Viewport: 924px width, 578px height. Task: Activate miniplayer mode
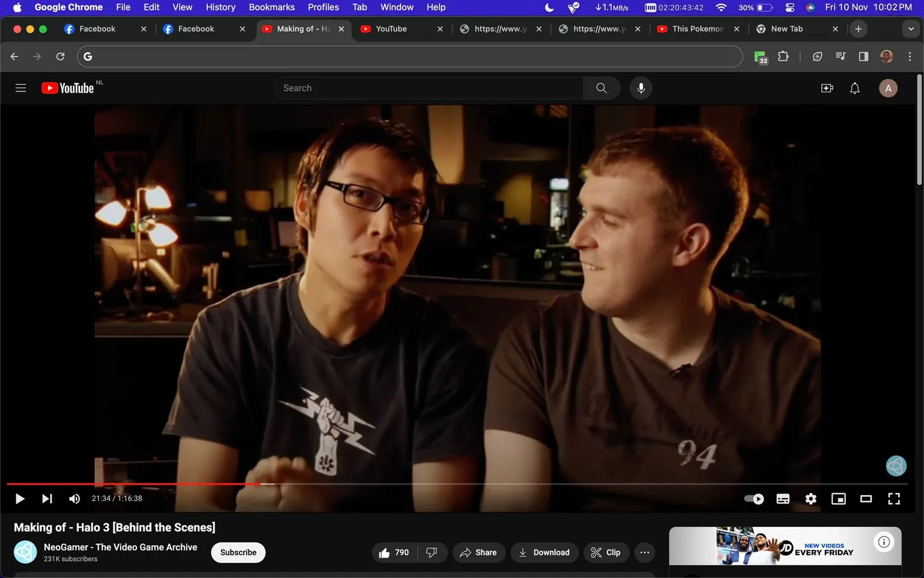click(x=838, y=499)
